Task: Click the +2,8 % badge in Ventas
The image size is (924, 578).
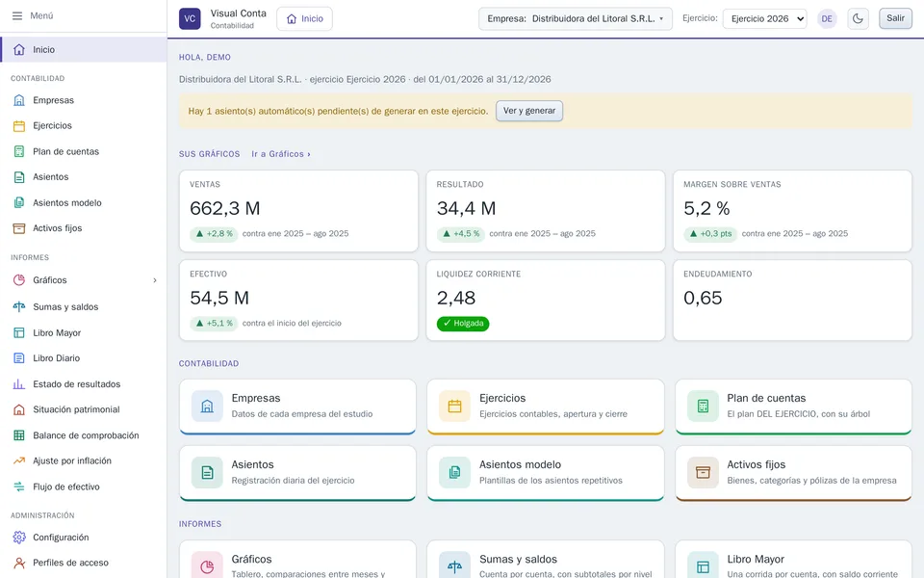Action: (214, 233)
